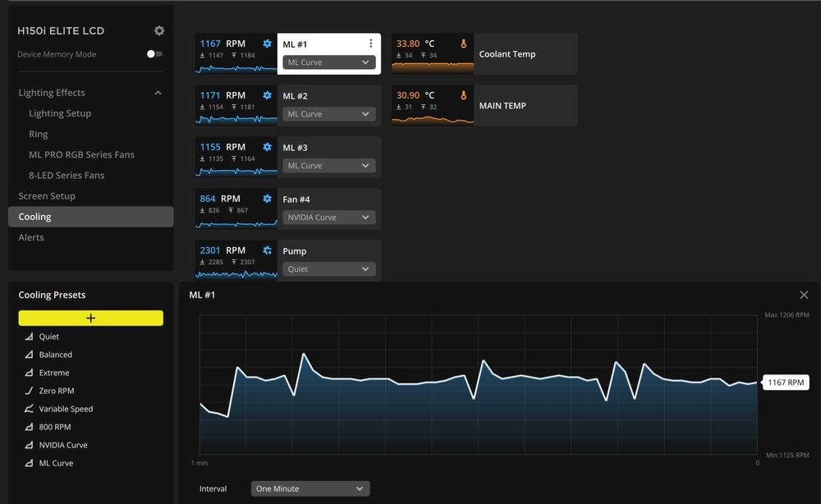821x504 pixels.
Task: Toggle Device Memory Mode switch
Action: (x=154, y=54)
